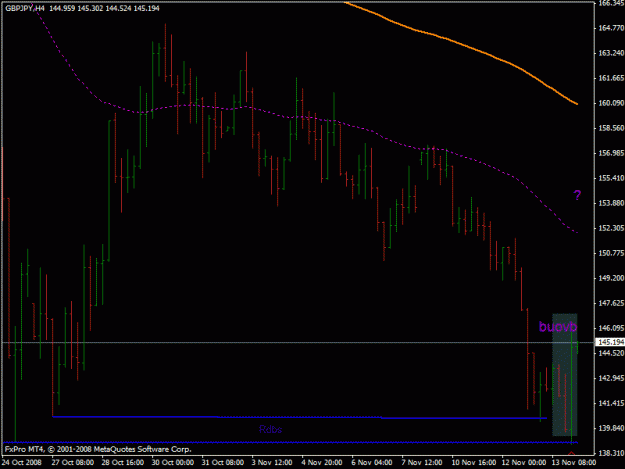Click the 158.560 price scale value
The height and width of the screenshot is (469, 625).
pyautogui.click(x=611, y=128)
